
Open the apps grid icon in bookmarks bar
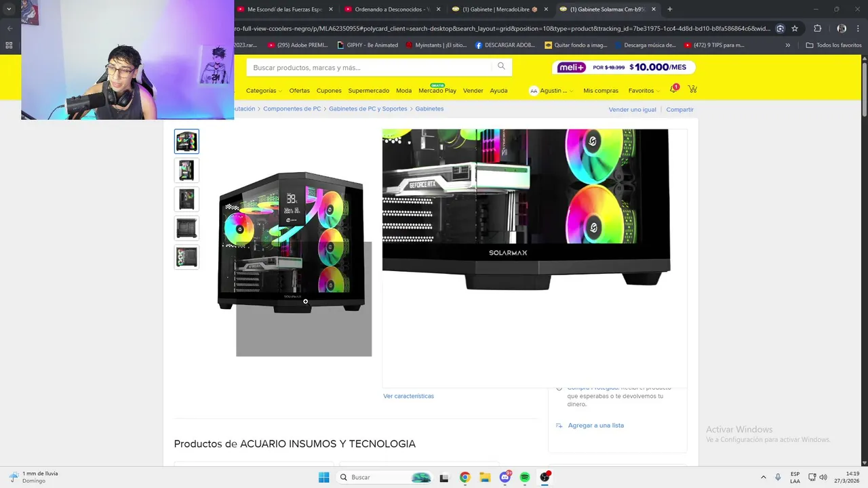click(x=9, y=45)
